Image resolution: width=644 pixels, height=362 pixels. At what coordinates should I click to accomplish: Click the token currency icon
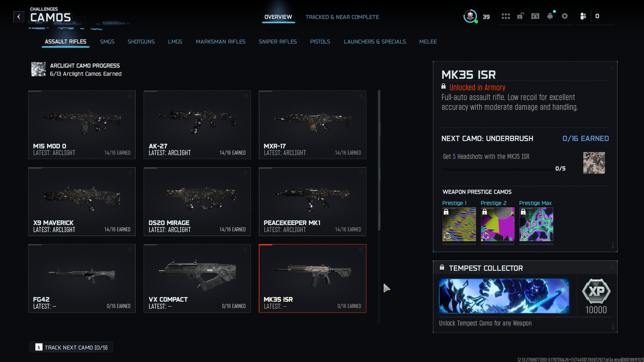[x=583, y=16]
